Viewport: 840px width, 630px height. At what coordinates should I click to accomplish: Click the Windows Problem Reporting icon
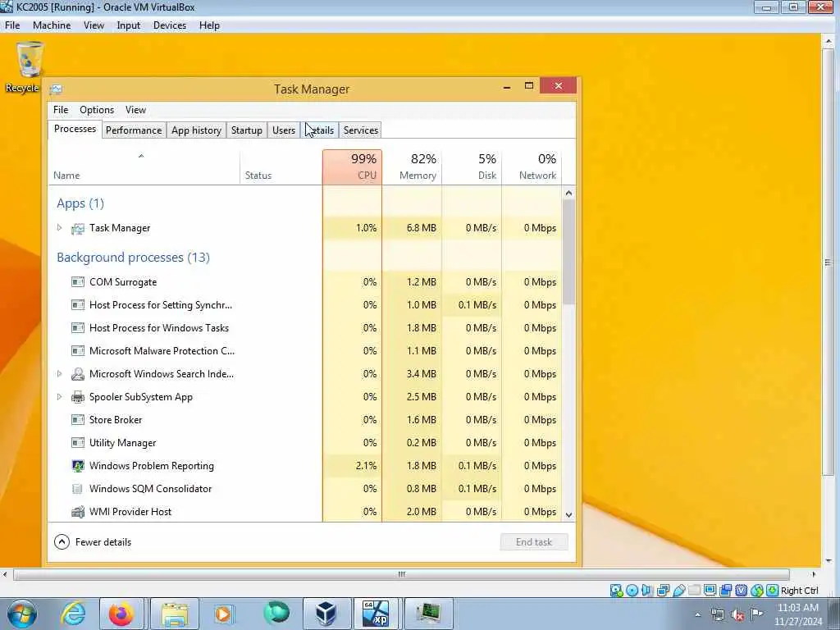pyautogui.click(x=78, y=466)
